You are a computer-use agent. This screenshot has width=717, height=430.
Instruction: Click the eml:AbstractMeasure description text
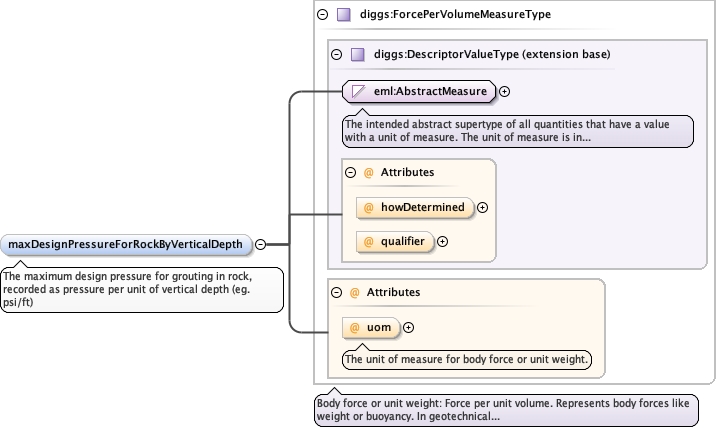516,131
